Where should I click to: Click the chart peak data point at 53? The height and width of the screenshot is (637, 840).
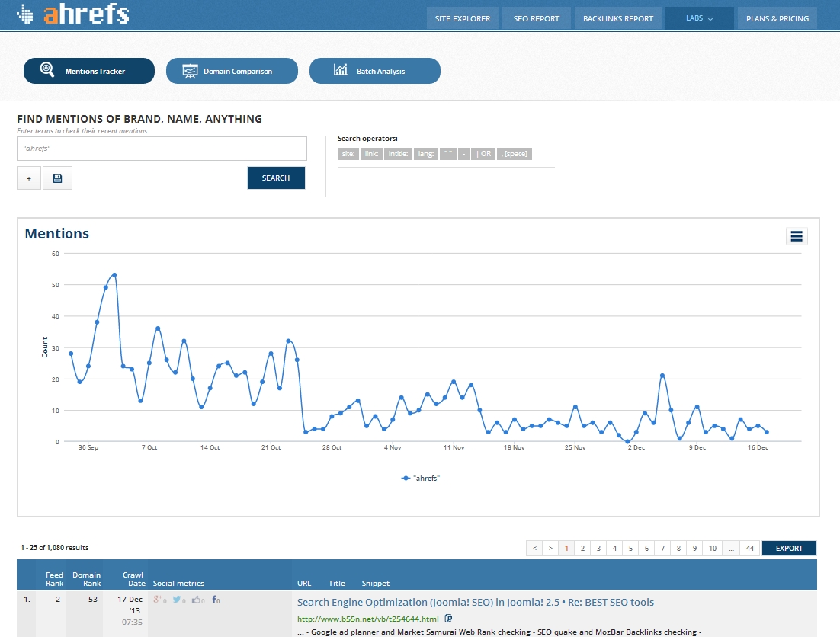pos(114,275)
